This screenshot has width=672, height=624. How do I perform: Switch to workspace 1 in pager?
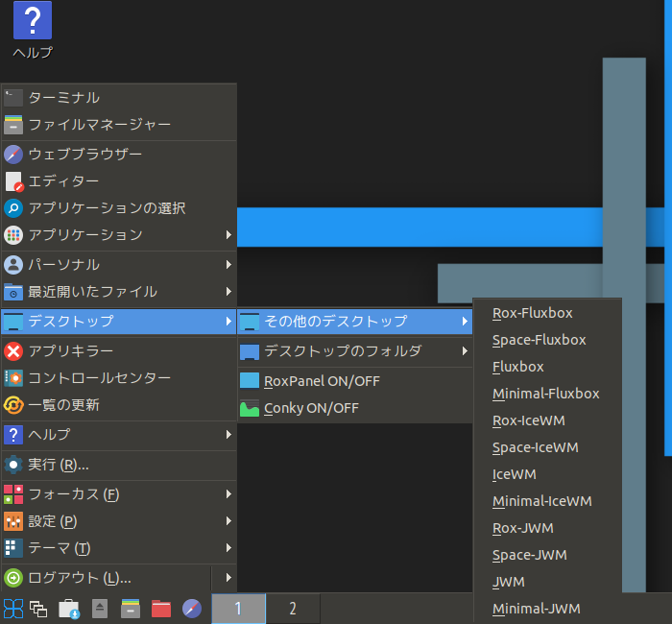pos(239,609)
